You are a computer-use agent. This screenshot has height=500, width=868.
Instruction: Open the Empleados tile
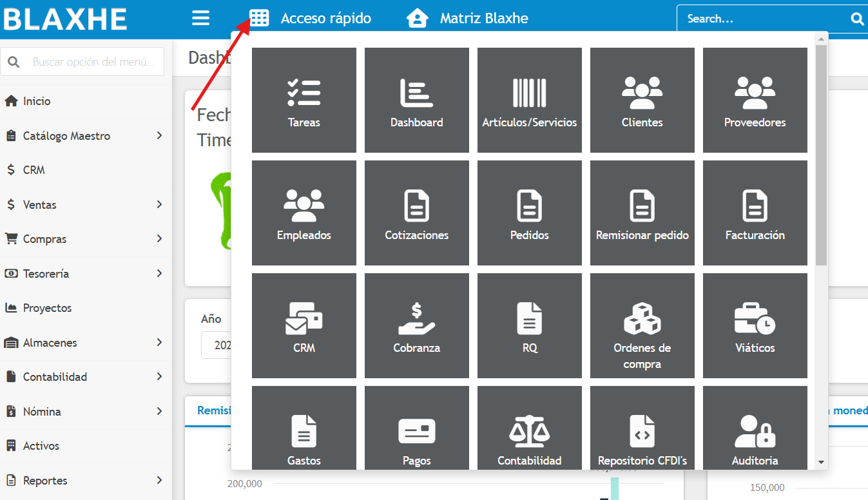(304, 213)
